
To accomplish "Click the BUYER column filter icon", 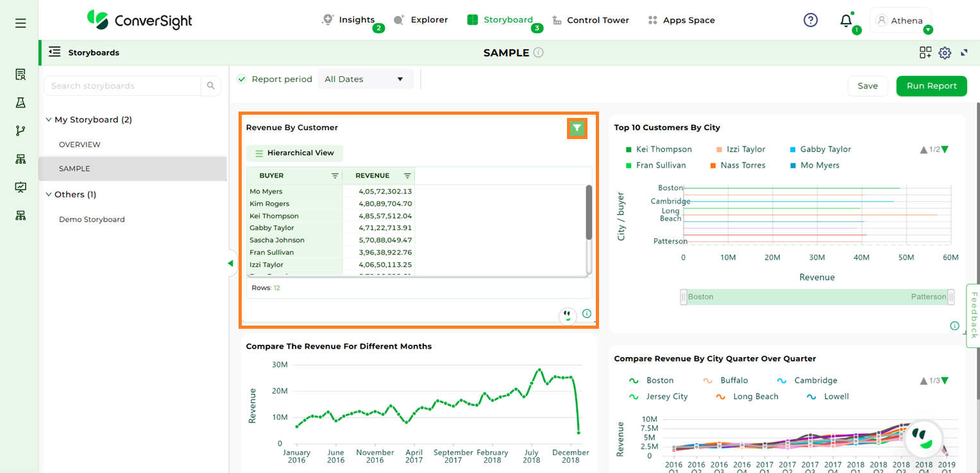I will pyautogui.click(x=335, y=176).
